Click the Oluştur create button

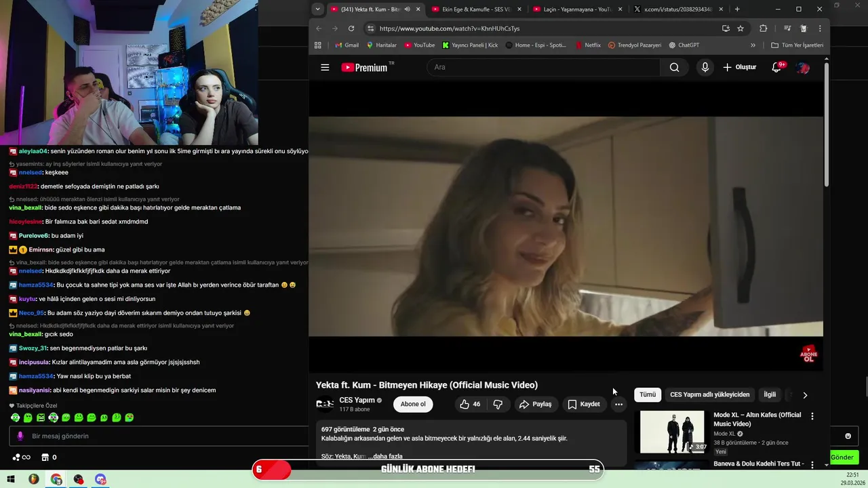[x=740, y=67]
